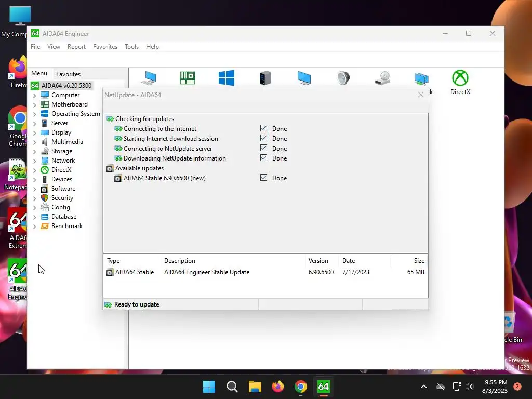Viewport: 532px width, 399px height.
Task: Expand the Benchmark tree node
Action: 35,227
